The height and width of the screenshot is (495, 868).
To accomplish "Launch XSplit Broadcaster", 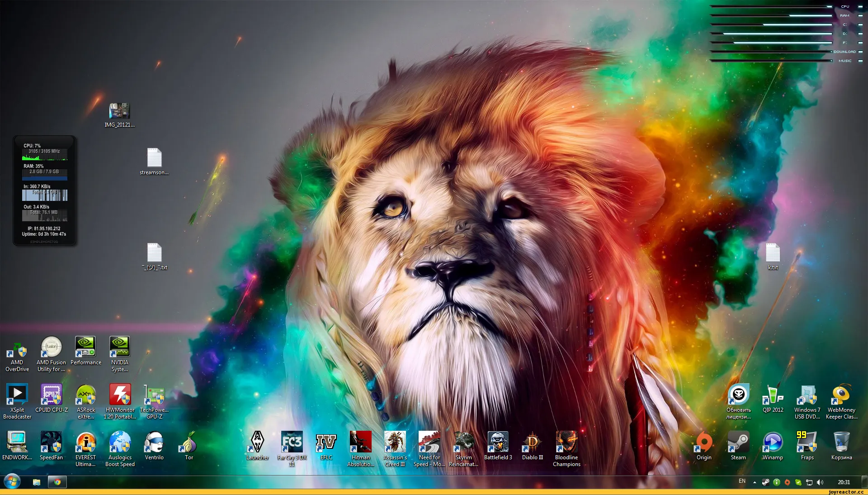I will [17, 401].
